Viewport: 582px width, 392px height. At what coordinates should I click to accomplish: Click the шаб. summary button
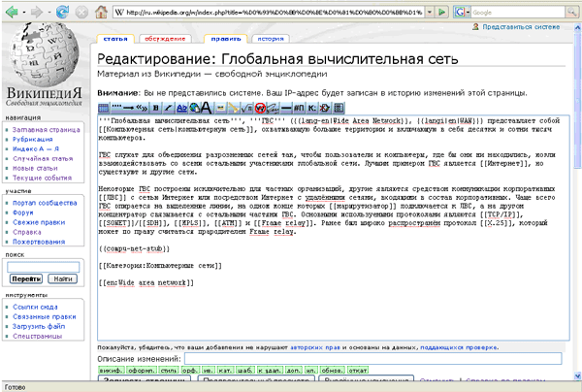245,370
